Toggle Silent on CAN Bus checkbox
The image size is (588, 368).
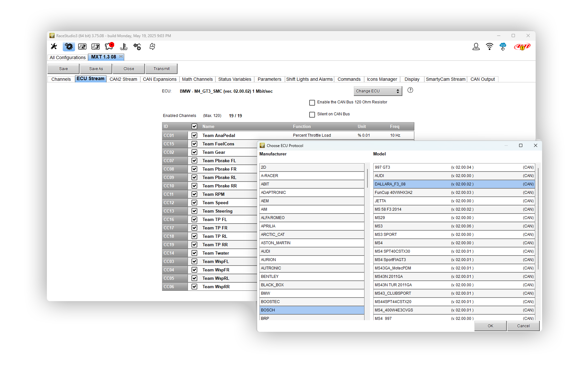coord(312,115)
